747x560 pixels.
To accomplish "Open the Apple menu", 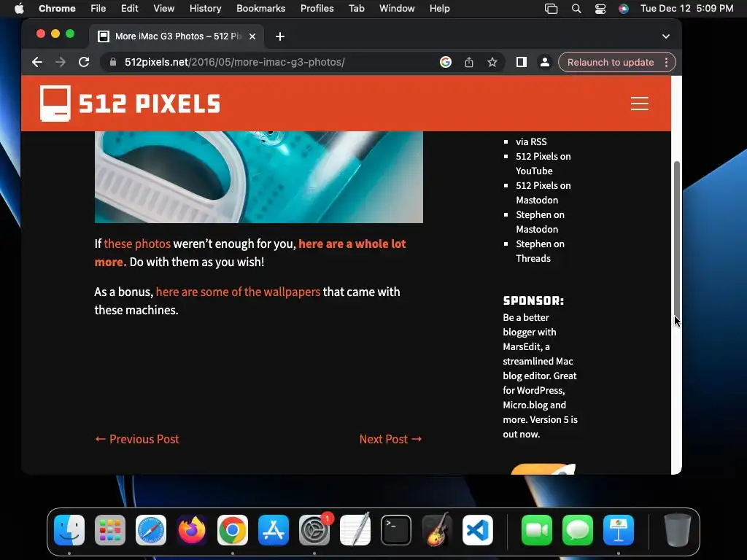I will 19,9.
